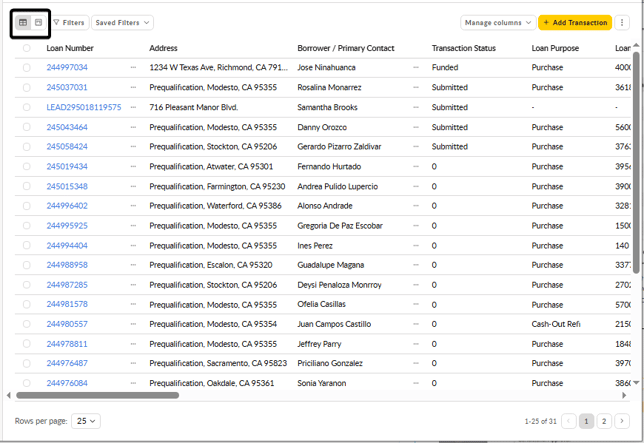Open loan number 244997034 link
The image size is (644, 443).
[x=67, y=67]
